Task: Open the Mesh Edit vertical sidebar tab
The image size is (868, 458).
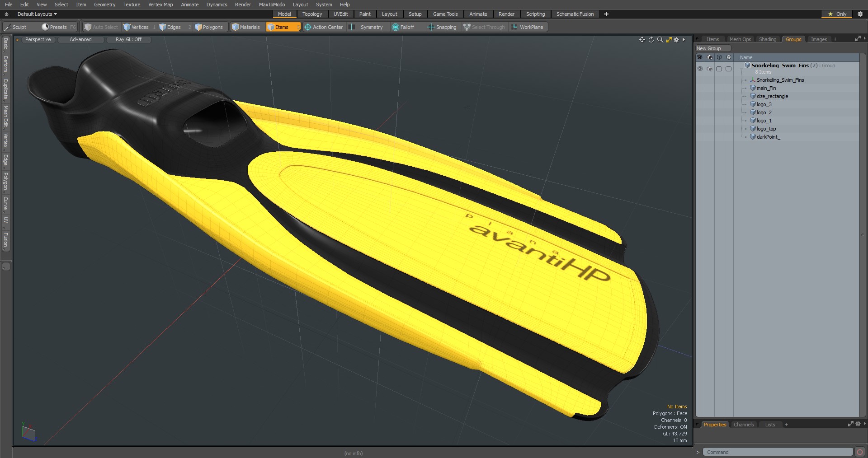Action: [x=6, y=117]
